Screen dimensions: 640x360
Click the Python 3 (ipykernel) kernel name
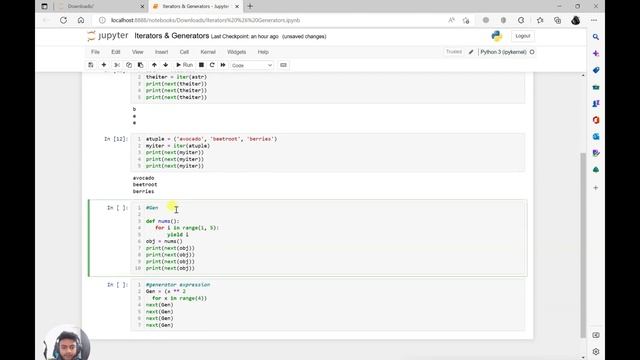pyautogui.click(x=503, y=52)
